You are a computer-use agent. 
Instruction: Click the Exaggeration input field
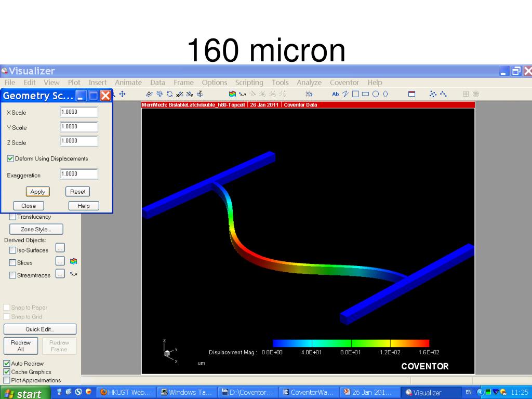pyautogui.click(x=79, y=174)
